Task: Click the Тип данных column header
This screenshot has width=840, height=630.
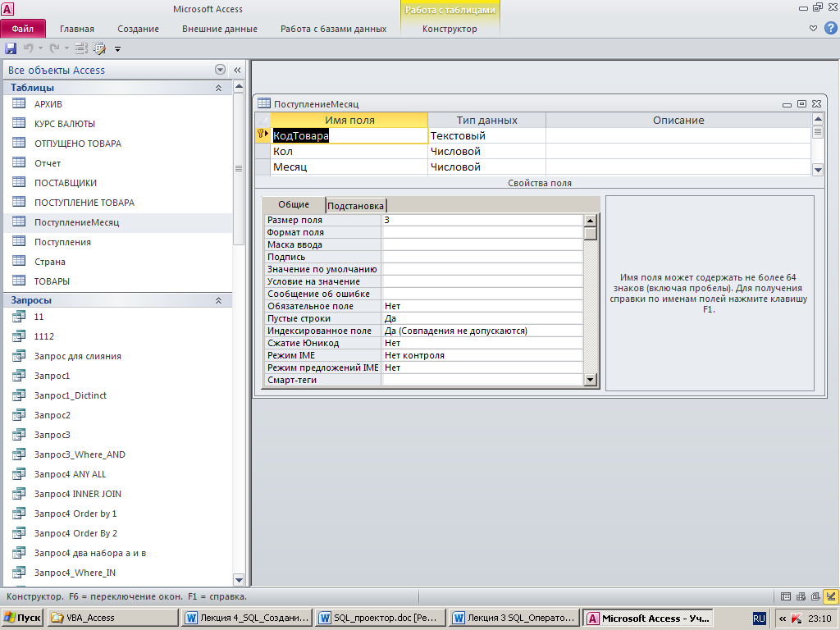Action: tap(487, 120)
